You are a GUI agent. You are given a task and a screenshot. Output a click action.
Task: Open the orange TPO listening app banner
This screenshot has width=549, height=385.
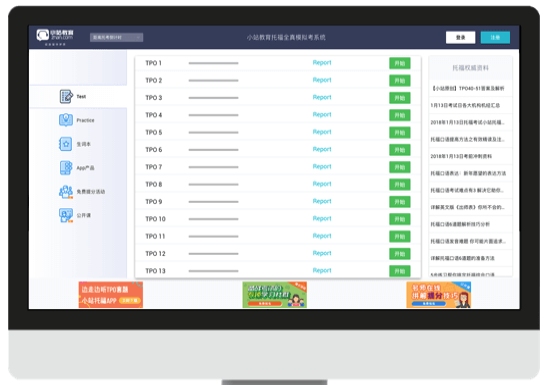coord(111,295)
